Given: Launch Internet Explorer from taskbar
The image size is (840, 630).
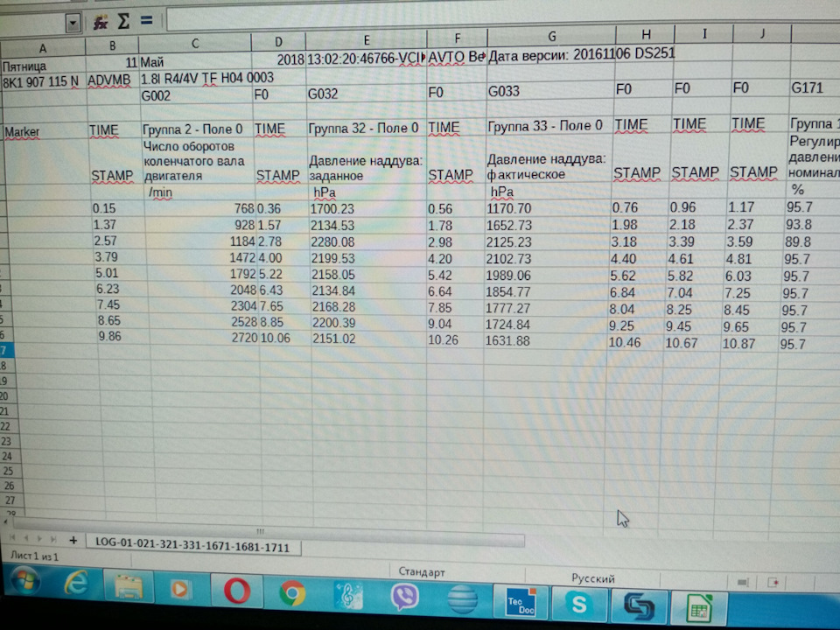Looking at the screenshot, I should click(x=76, y=585).
